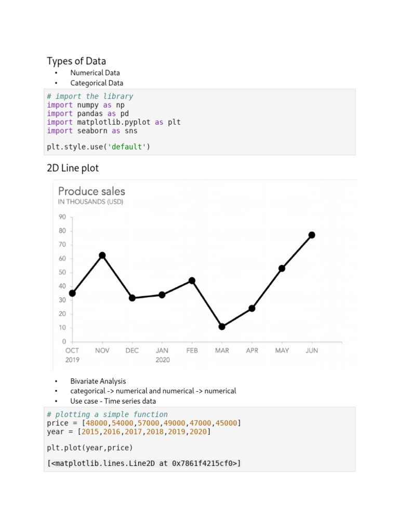Click the MAR data point on the chart
Image resolution: width=399 pixels, height=532 pixels.
point(222,327)
